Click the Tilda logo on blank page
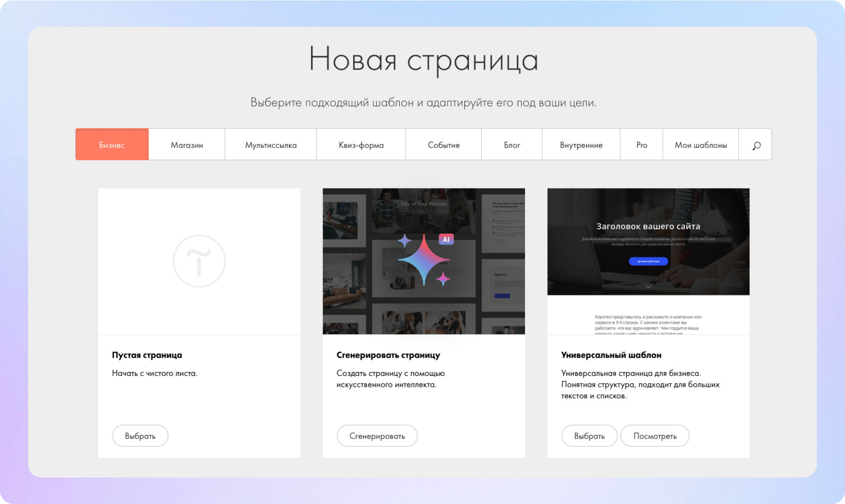Screen dimensions: 845x504 (x=199, y=261)
